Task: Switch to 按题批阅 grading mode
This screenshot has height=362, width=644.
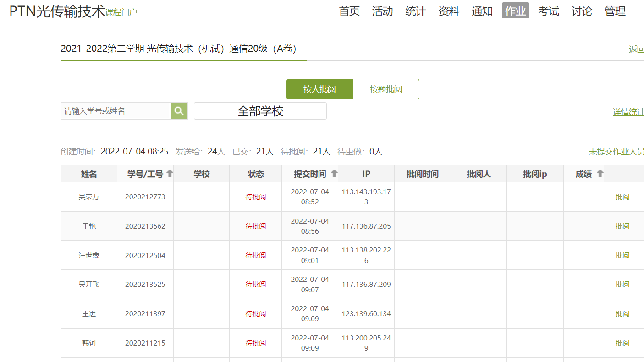Action: click(386, 89)
